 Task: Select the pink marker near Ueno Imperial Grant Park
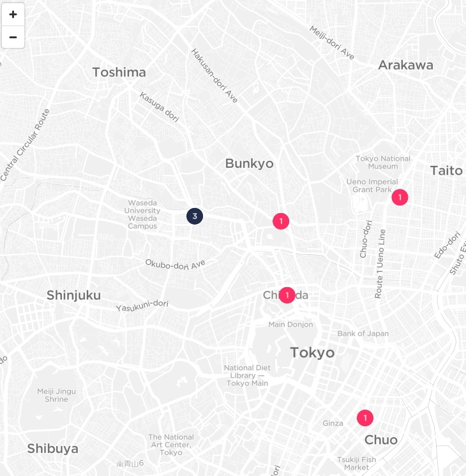coord(400,197)
